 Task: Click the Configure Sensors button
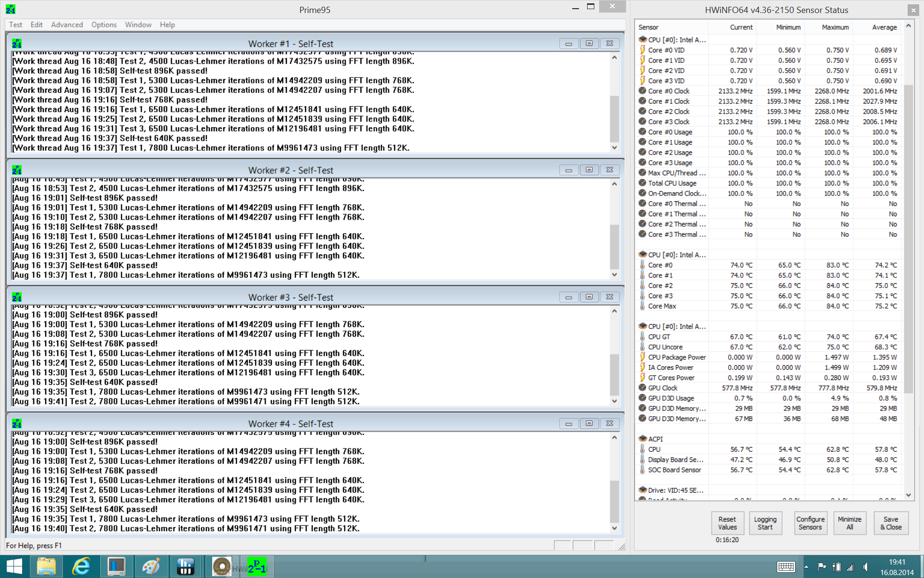810,523
